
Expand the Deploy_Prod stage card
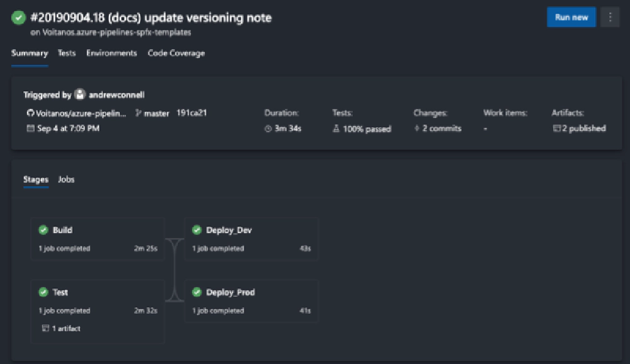coord(251,301)
